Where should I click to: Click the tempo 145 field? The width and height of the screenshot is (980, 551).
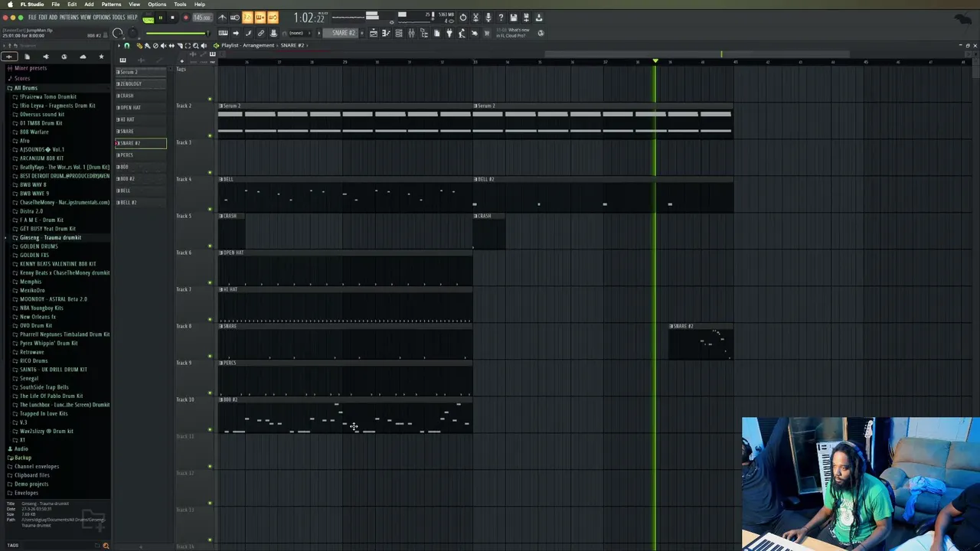pos(202,18)
